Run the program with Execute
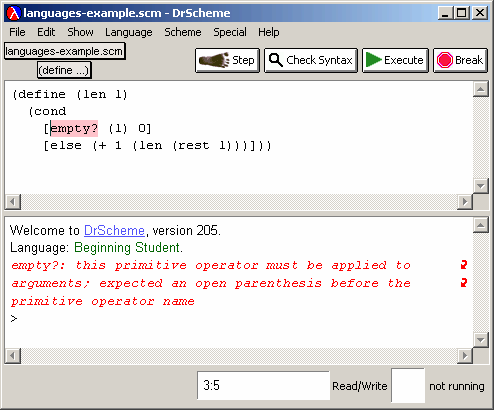 pos(395,60)
